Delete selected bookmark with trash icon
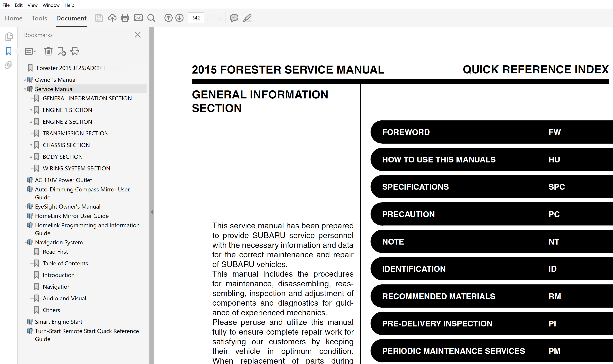 point(48,51)
